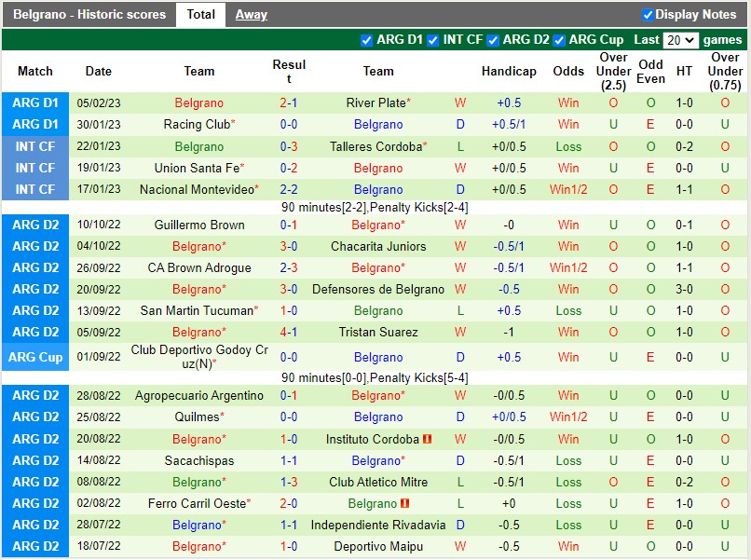
Task: Open the Racing Club team page
Action: pos(196,124)
